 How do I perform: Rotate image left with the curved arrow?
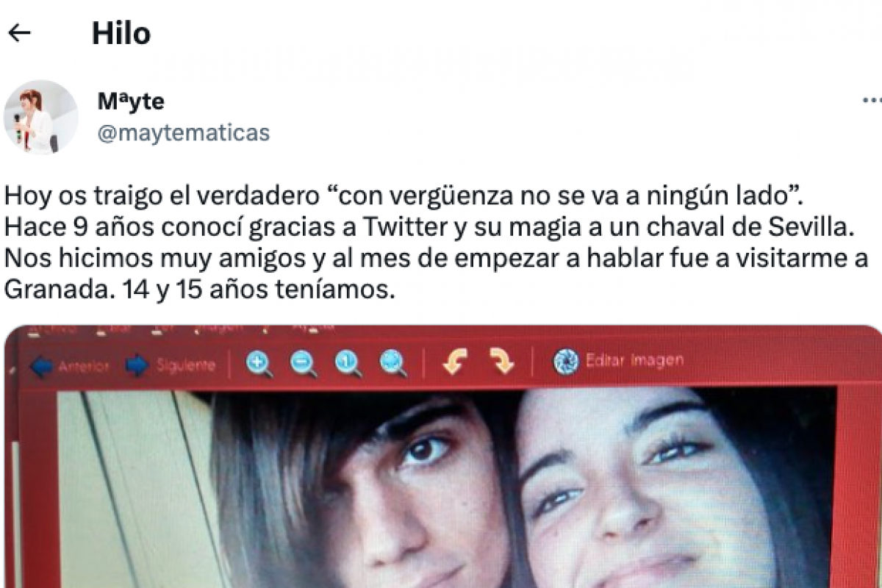coord(455,361)
